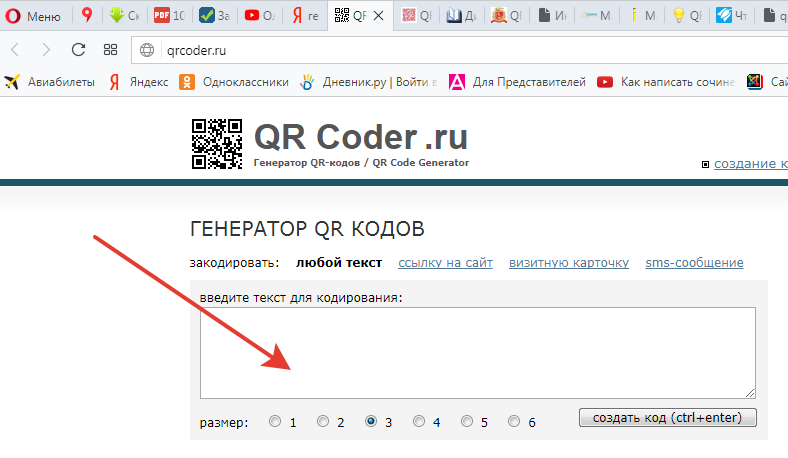Image resolution: width=788 pixels, height=458 pixels.
Task: Switch to the open book 'Дн' tab
Action: pyautogui.click(x=461, y=16)
